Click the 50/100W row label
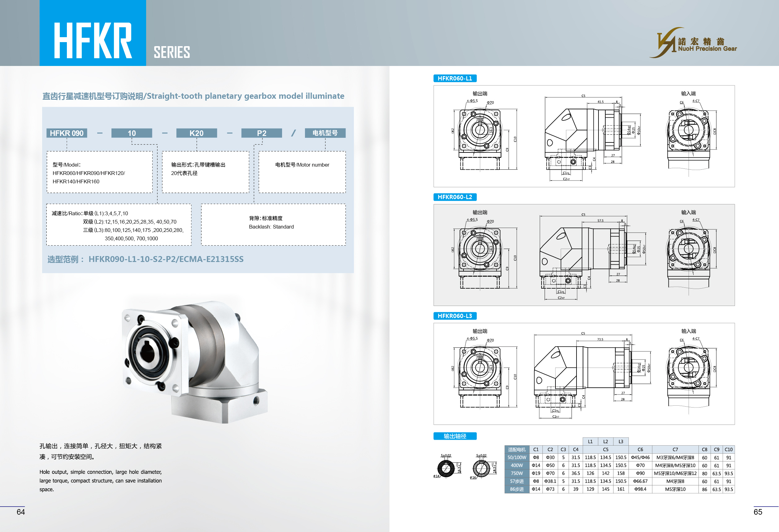The height and width of the screenshot is (532, 779). click(x=516, y=458)
